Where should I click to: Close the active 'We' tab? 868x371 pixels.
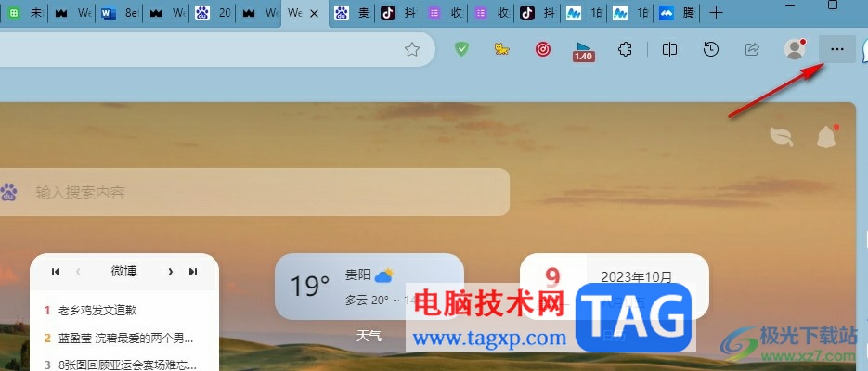[x=314, y=13]
